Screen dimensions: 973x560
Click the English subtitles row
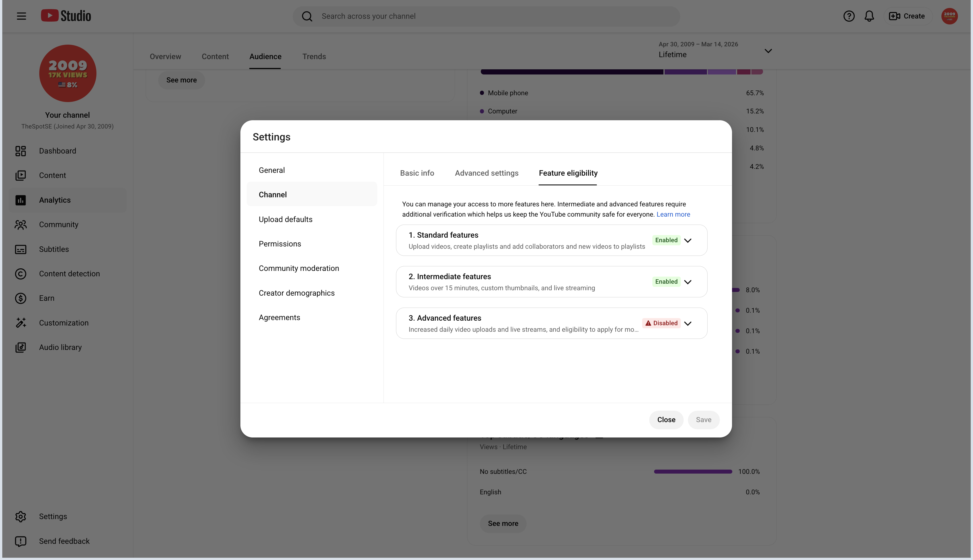point(620,492)
